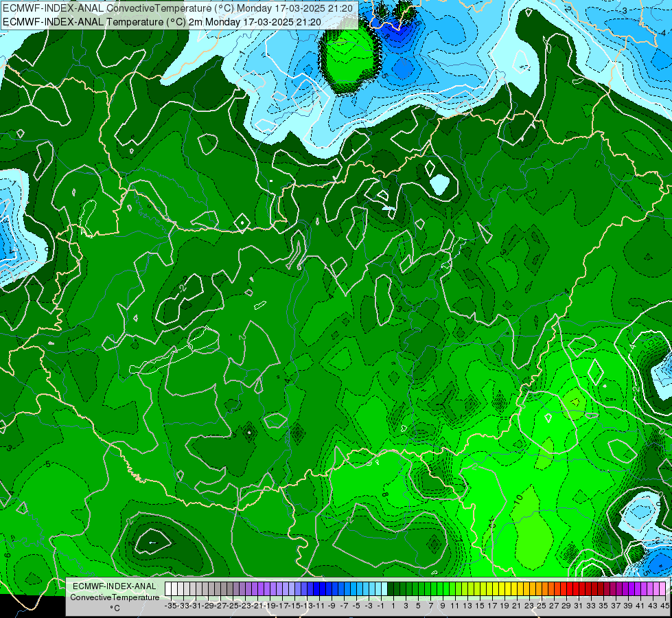Viewport: 672px width, 618px height.
Task: Click the contour label 10 on the map
Action: pyautogui.click(x=518, y=499)
